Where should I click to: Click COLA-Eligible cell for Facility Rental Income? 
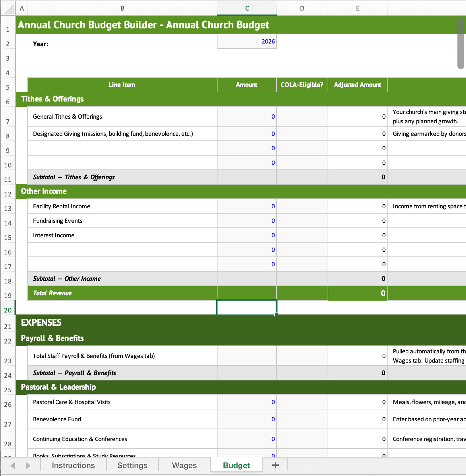click(302, 206)
